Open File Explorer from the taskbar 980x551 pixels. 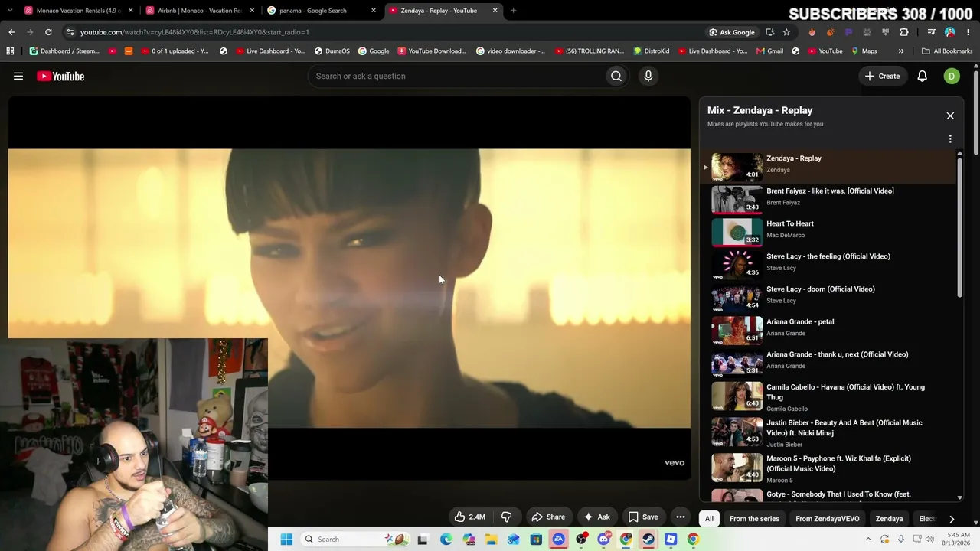492,540
